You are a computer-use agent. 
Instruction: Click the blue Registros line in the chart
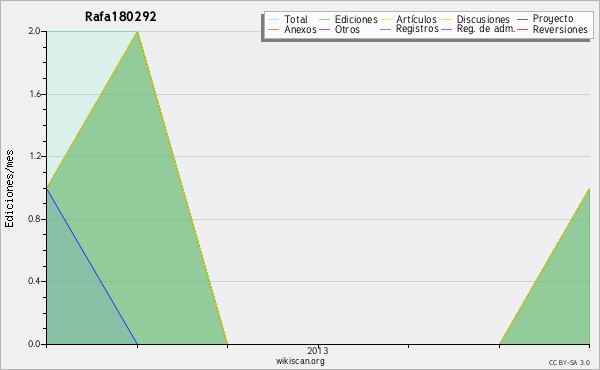92,266
